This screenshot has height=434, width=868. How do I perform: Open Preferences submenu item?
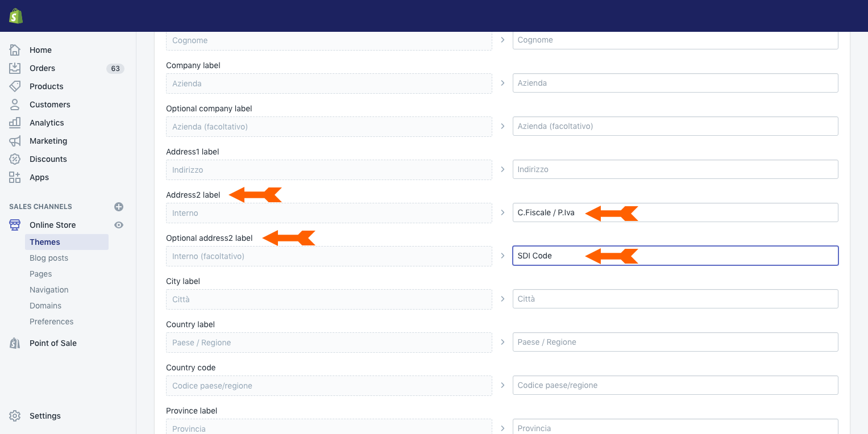click(52, 322)
